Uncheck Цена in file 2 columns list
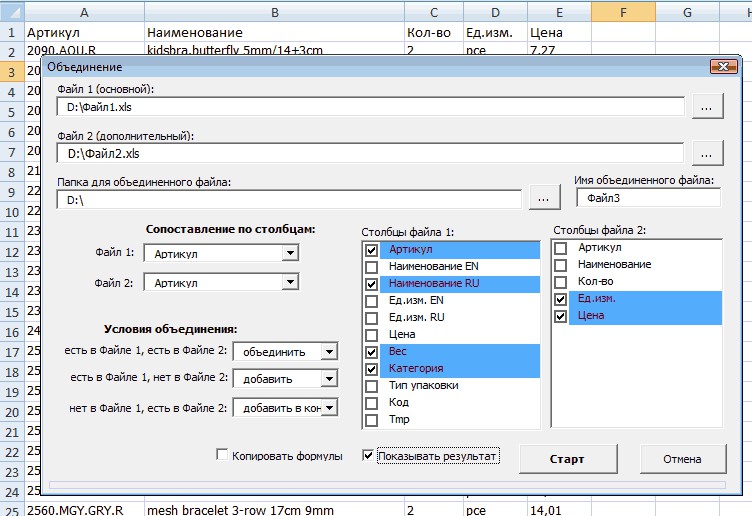The image size is (752, 516). [560, 317]
